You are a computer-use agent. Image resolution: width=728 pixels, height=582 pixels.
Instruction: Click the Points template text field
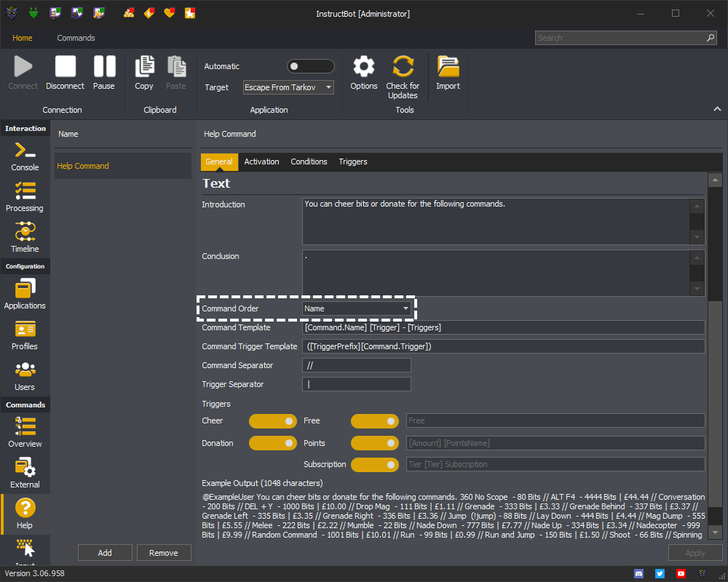[x=555, y=443]
